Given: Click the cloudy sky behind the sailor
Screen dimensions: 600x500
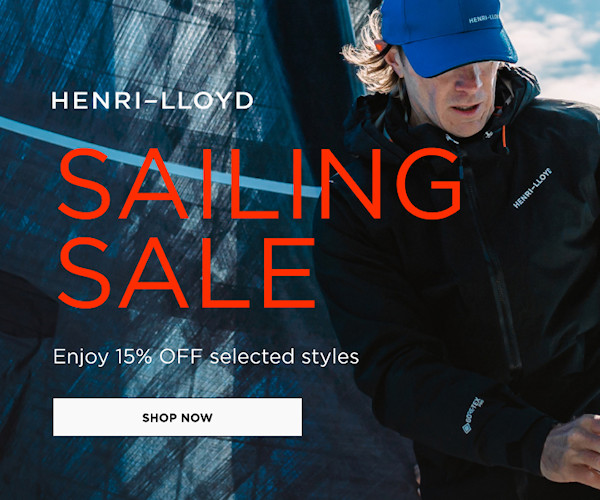Looking at the screenshot, I should (555, 46).
